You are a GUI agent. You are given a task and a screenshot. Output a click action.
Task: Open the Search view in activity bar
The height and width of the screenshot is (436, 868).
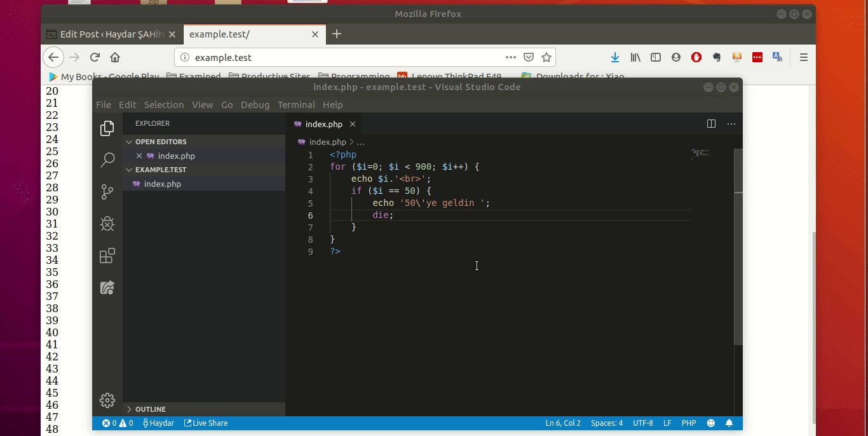(107, 160)
